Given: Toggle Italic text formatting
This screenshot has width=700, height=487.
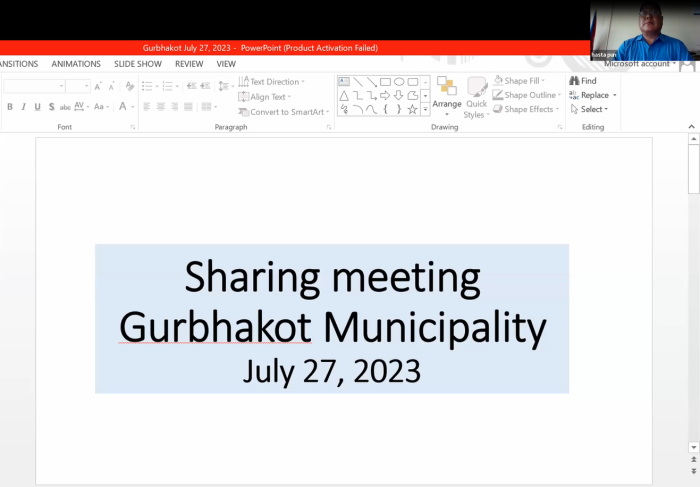Looking at the screenshot, I should tap(24, 107).
